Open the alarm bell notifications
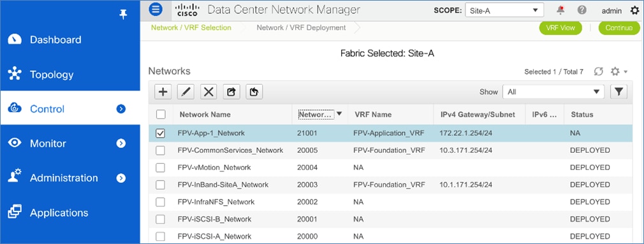This screenshot has height=244, width=644. [560, 10]
